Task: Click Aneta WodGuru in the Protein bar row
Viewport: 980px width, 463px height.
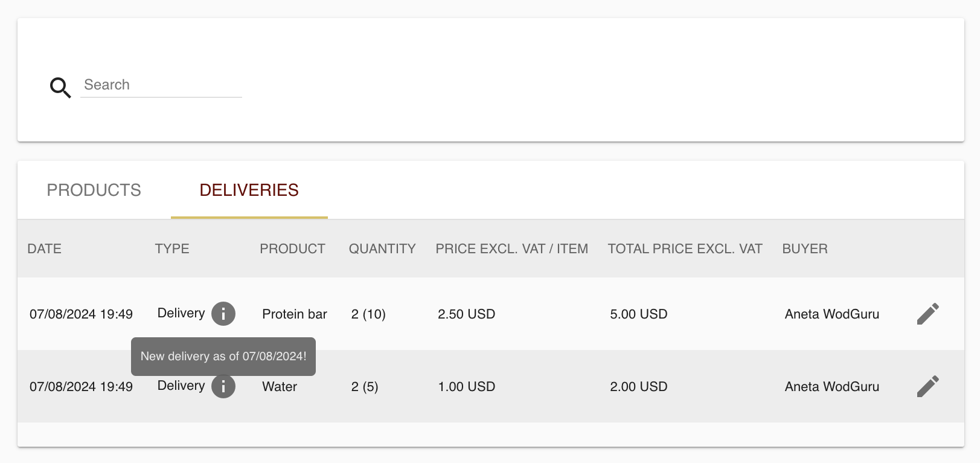Action: 832,314
